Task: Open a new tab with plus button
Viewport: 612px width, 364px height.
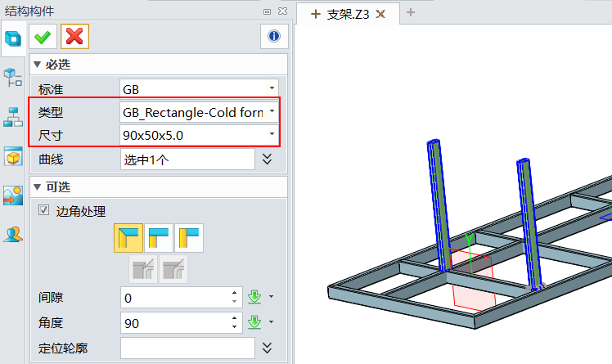Action: click(411, 13)
